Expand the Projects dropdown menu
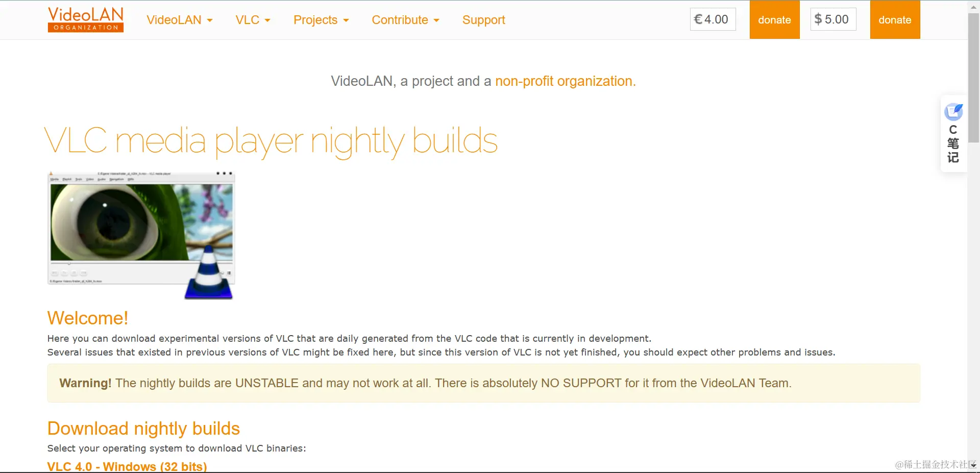Viewport: 980px width, 473px height. point(321,20)
